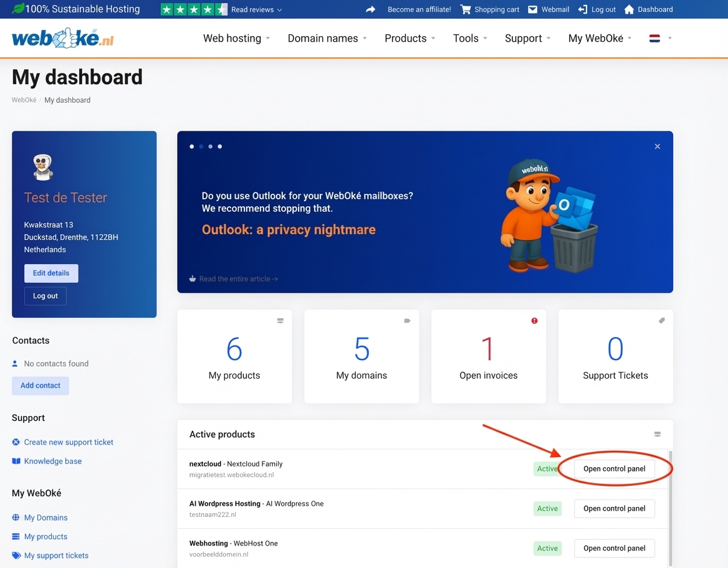Image resolution: width=728 pixels, height=568 pixels.
Task: Open the Support Tickets card
Action: [616, 356]
